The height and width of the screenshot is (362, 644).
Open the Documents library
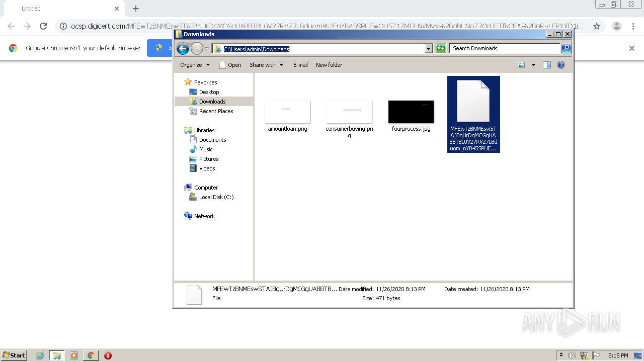pos(208,140)
